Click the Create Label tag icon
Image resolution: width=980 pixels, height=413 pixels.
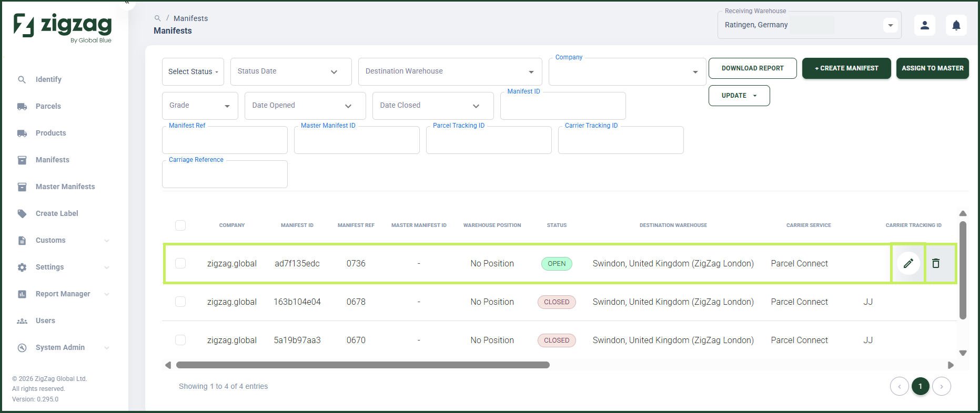coord(22,213)
